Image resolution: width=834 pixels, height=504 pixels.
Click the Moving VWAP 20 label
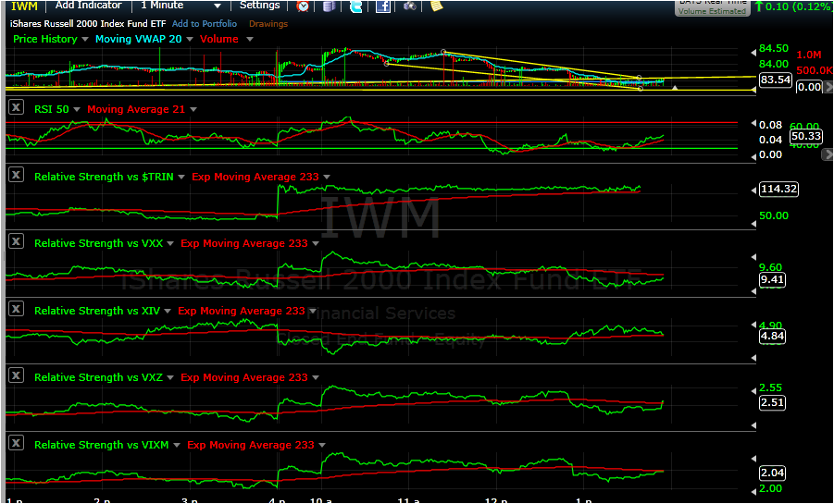coord(138,40)
